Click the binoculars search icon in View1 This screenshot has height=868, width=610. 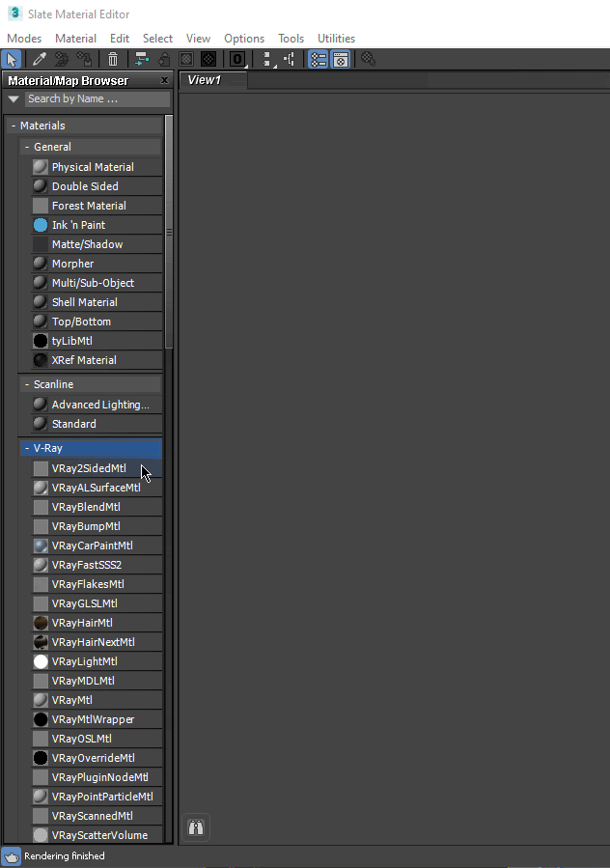click(196, 827)
